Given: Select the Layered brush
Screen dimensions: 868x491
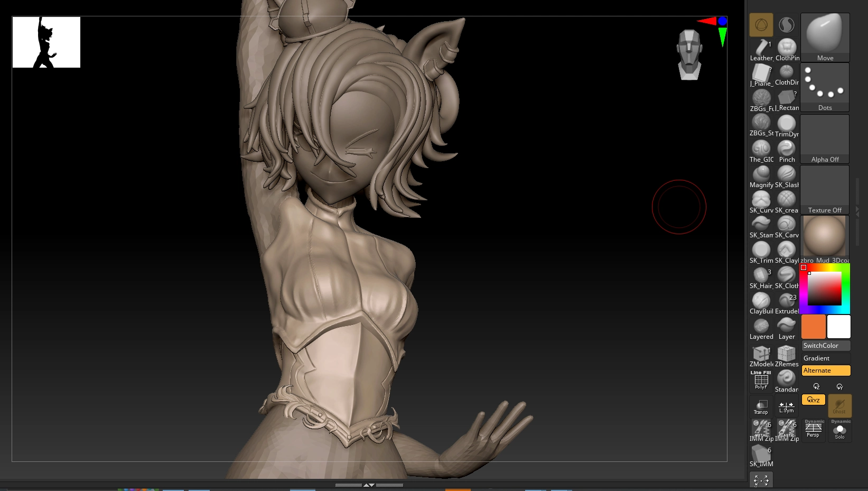Looking at the screenshot, I should pyautogui.click(x=761, y=329).
